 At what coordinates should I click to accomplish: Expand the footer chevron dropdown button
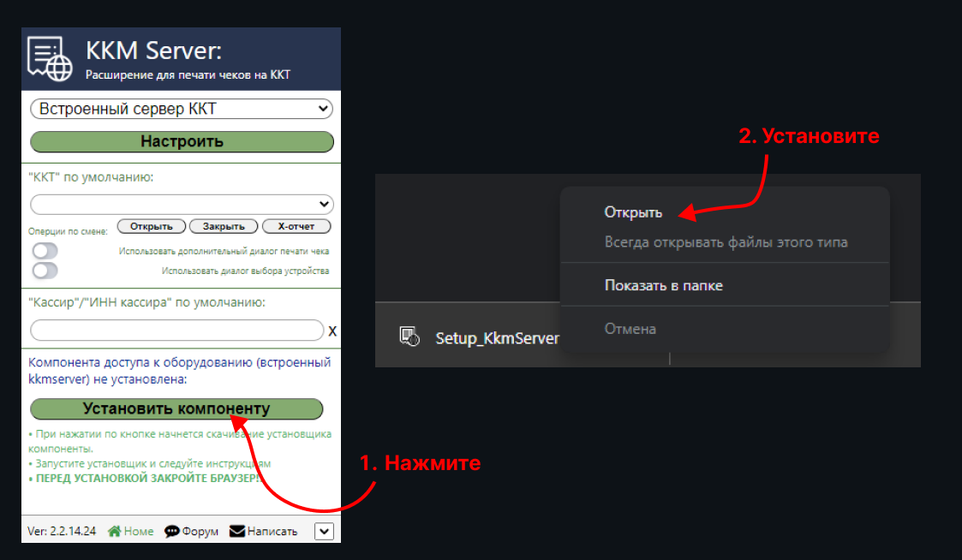pyautogui.click(x=324, y=531)
